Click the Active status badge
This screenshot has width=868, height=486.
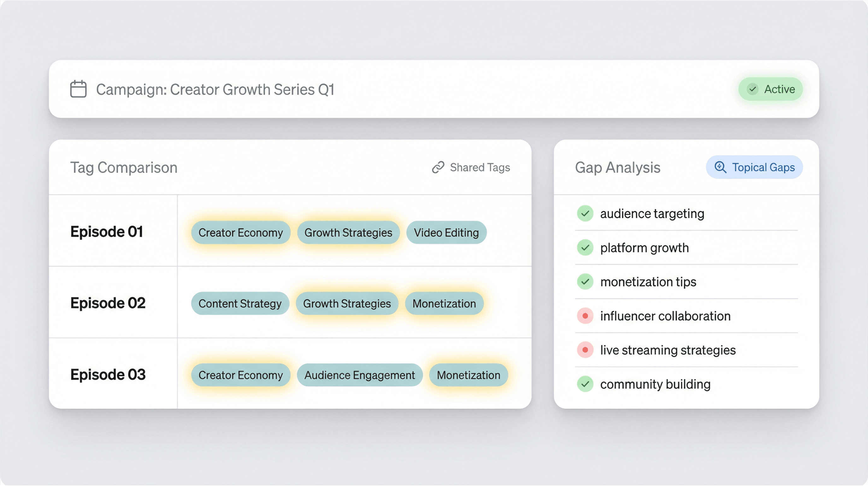tap(770, 89)
